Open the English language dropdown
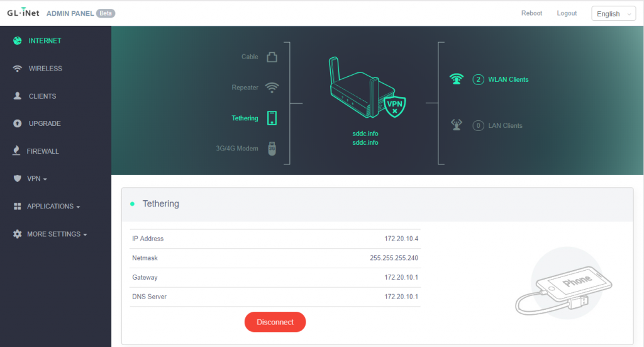The height and width of the screenshot is (347, 644). [x=613, y=14]
